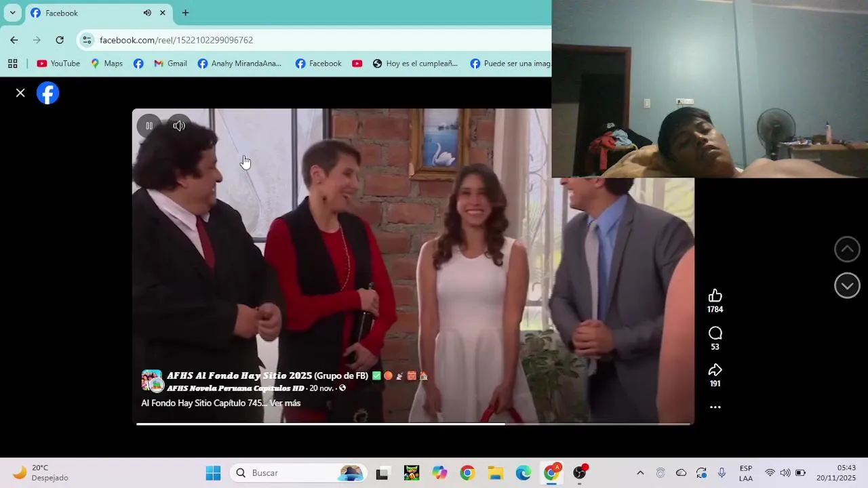Open the comments bubble icon with 53 comments
868x488 pixels.
[715, 333]
